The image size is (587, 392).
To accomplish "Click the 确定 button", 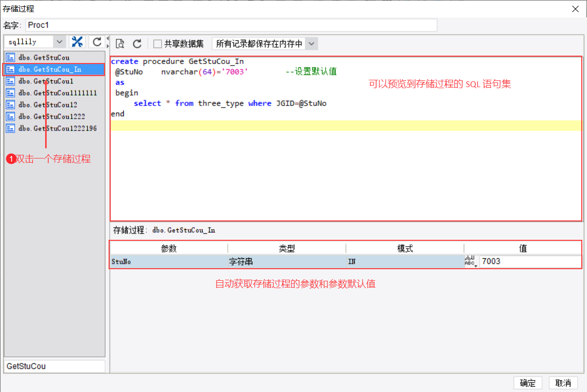I will coord(528,383).
